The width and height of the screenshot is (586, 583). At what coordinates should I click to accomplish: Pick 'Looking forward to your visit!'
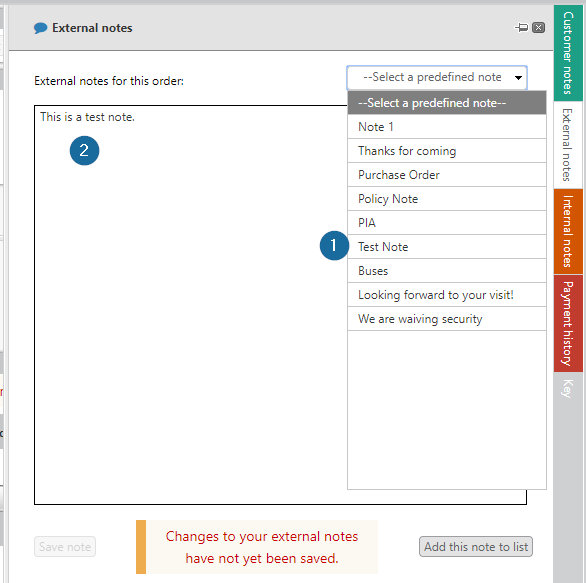pyautogui.click(x=447, y=294)
